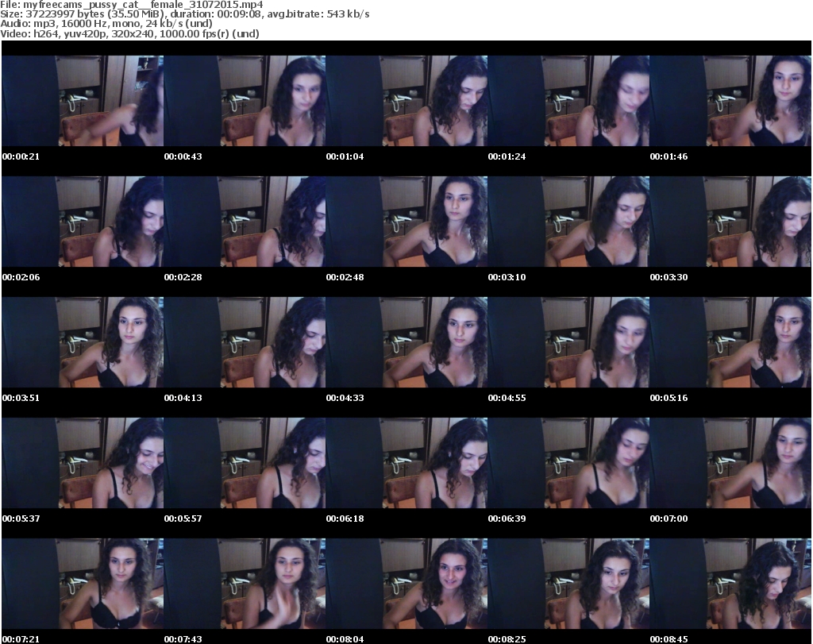Open the 00:04:55 frame thumbnail
This screenshot has height=644, width=813.
pos(568,342)
